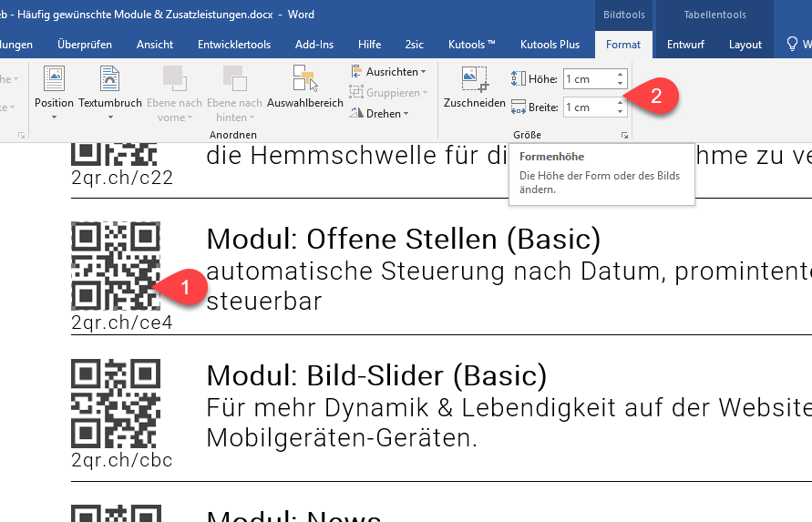Click the Höhe height input field
The image size is (812, 522).
tap(589, 79)
